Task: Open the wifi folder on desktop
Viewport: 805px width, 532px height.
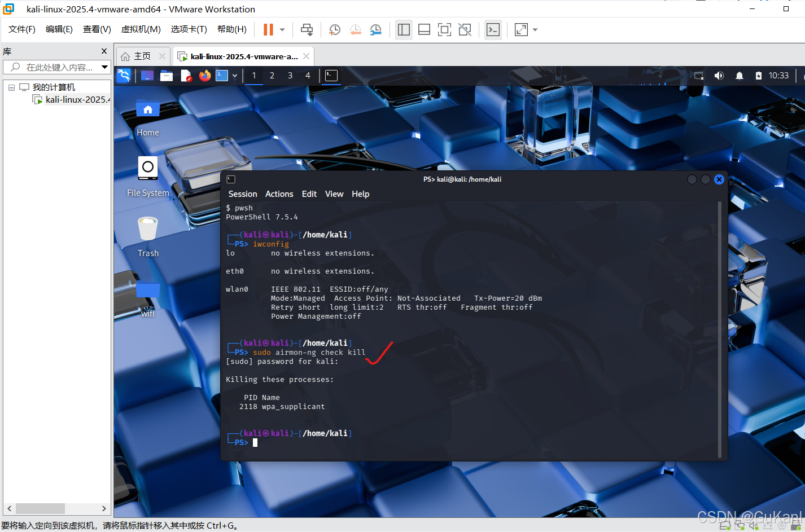Action: 148,299
